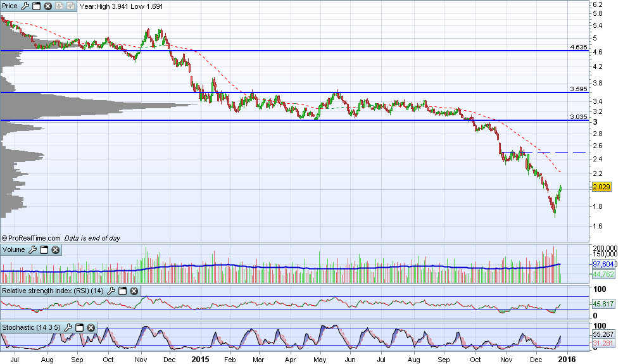This screenshot has height=364, width=623.
Task: Open the Volume panel wrench settings
Action: click(32, 249)
